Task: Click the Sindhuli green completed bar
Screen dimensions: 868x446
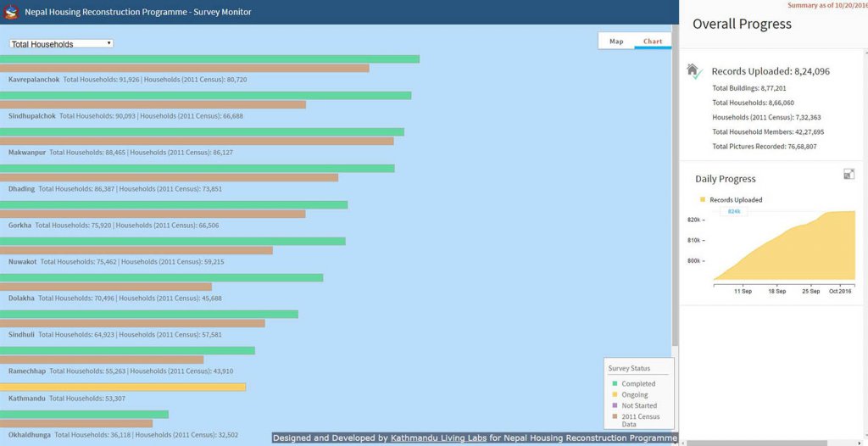Action: click(x=149, y=314)
